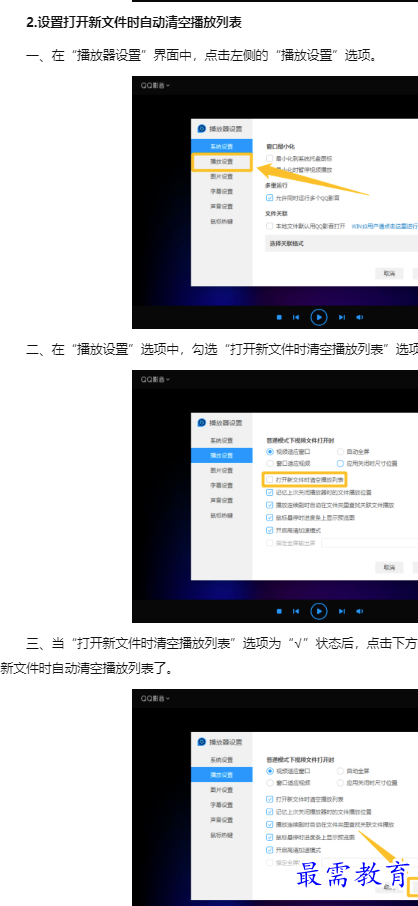The height and width of the screenshot is (906, 418).
Task: Uncheck 记忆上次关闭播放器时的文件播放位置 in the third image
Action: point(269,812)
